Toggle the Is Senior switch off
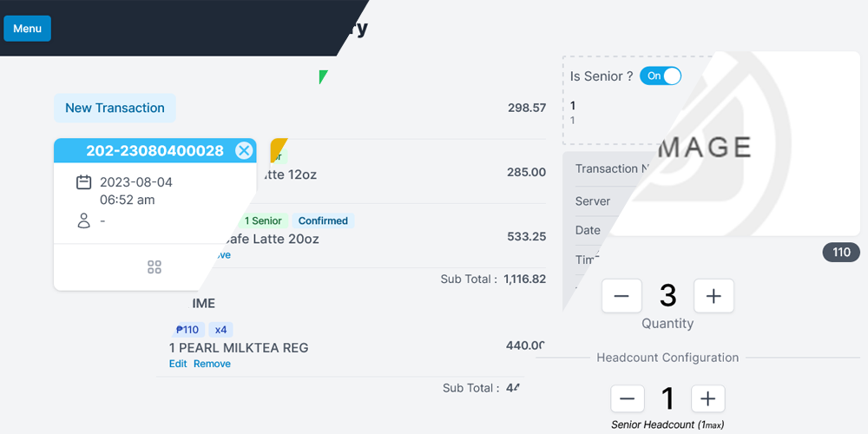 click(661, 76)
